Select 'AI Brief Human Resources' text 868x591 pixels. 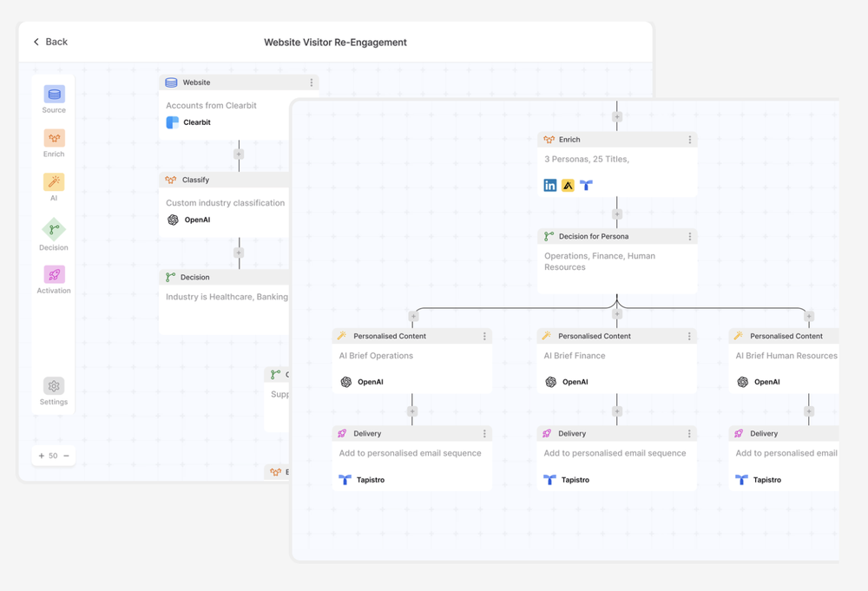click(x=786, y=356)
